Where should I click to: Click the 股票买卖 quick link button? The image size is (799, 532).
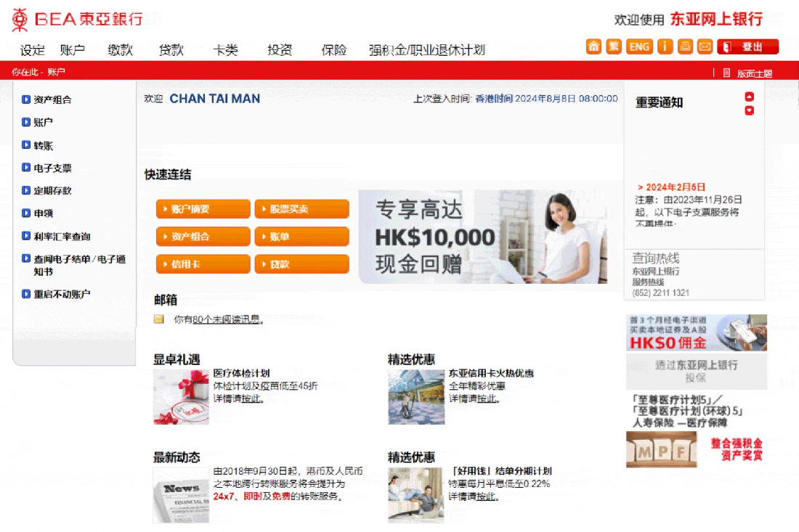click(x=301, y=209)
